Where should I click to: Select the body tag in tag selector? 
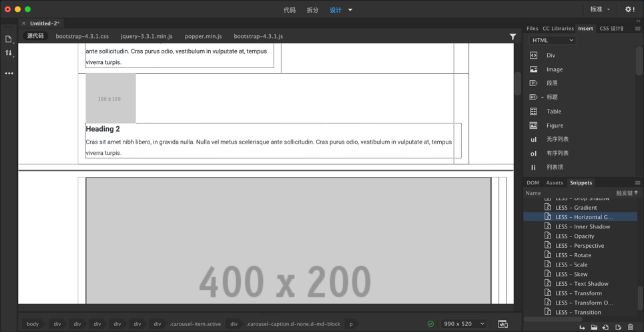(x=33, y=324)
